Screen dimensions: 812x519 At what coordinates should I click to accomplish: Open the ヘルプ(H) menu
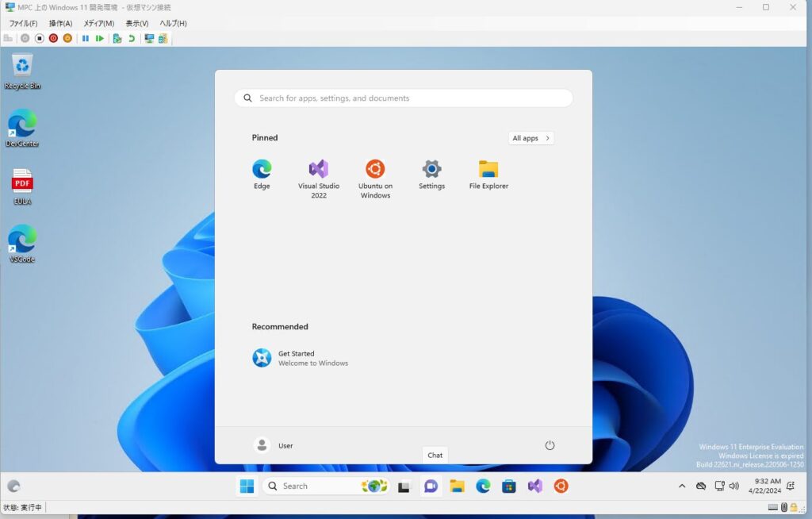[173, 23]
